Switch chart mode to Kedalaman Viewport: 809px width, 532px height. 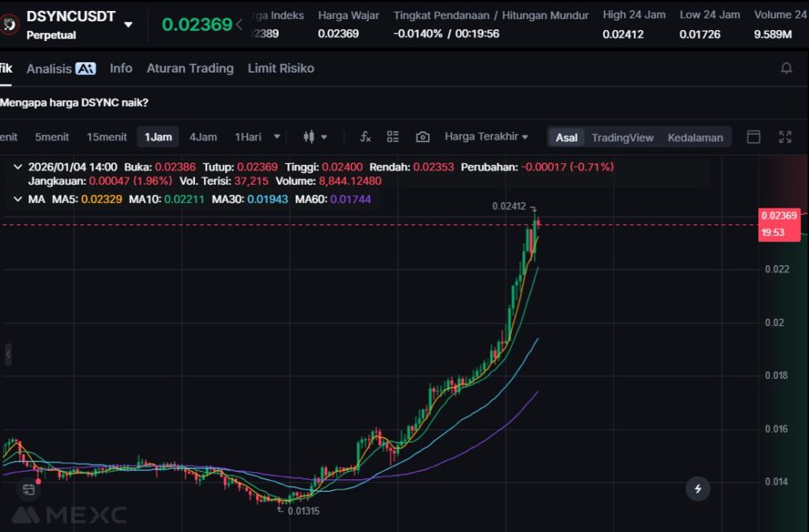(695, 137)
